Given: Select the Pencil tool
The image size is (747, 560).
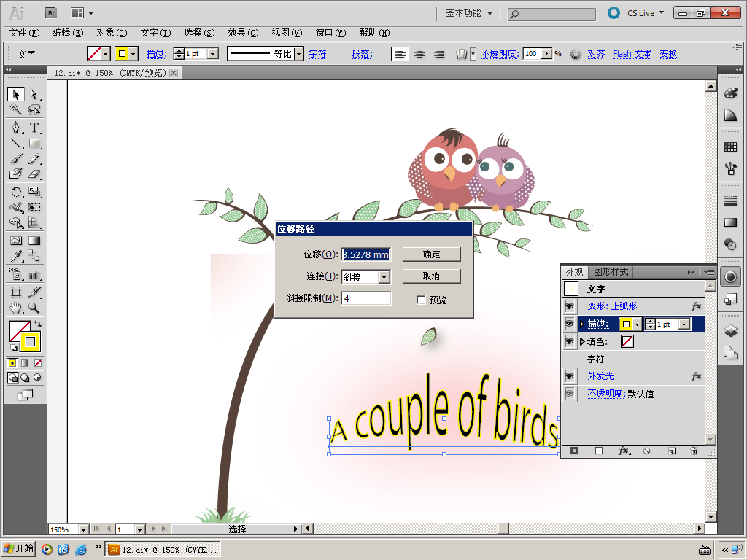Looking at the screenshot, I should tap(34, 158).
